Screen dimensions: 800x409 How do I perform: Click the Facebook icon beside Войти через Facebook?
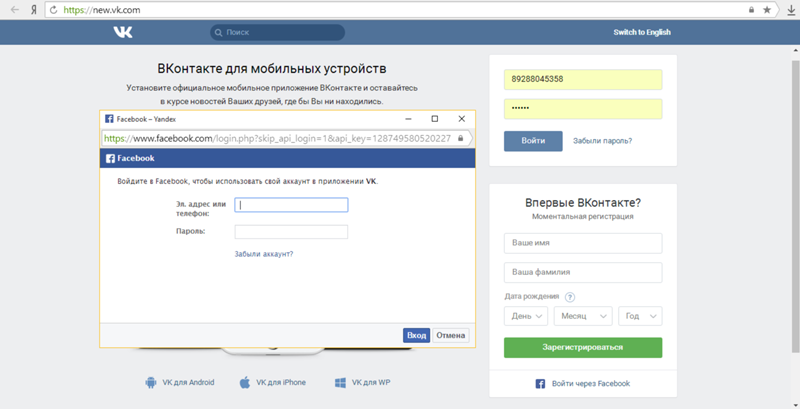coord(540,384)
